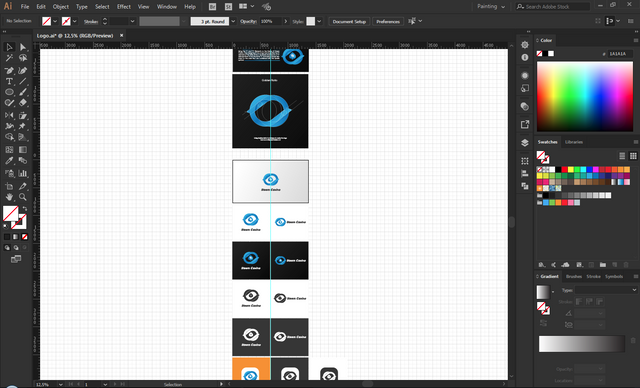Open the Window menu
Viewport: 640px width, 388px height.
click(x=167, y=7)
